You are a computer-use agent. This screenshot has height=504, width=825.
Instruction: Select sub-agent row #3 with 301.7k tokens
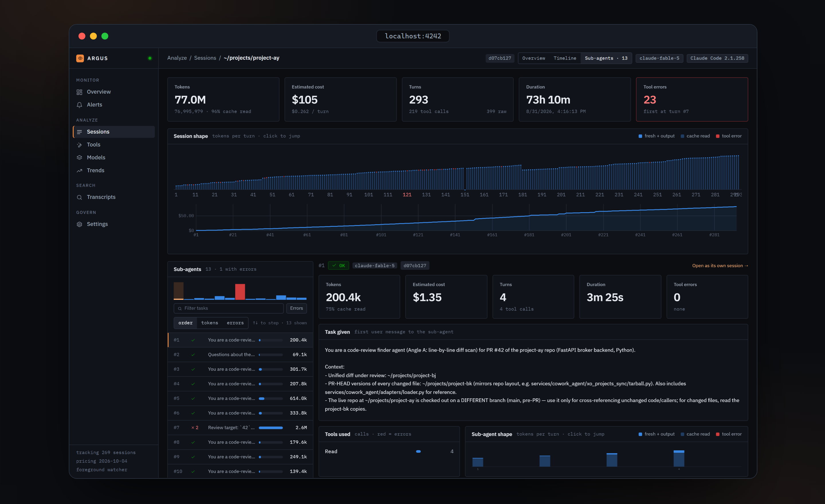(x=240, y=369)
